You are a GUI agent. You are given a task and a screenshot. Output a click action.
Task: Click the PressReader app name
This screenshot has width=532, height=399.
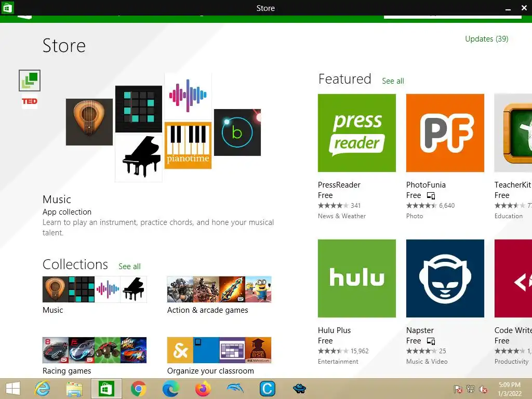(x=339, y=185)
